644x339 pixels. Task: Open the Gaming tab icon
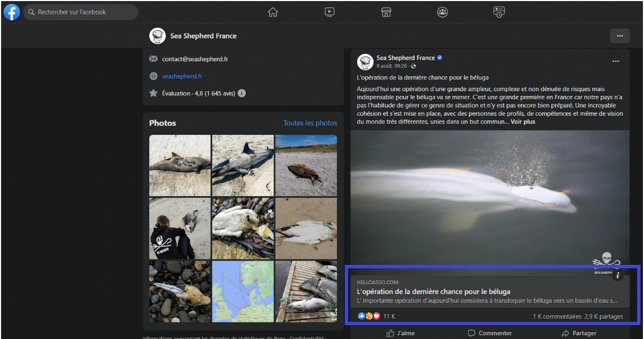pyautogui.click(x=499, y=12)
